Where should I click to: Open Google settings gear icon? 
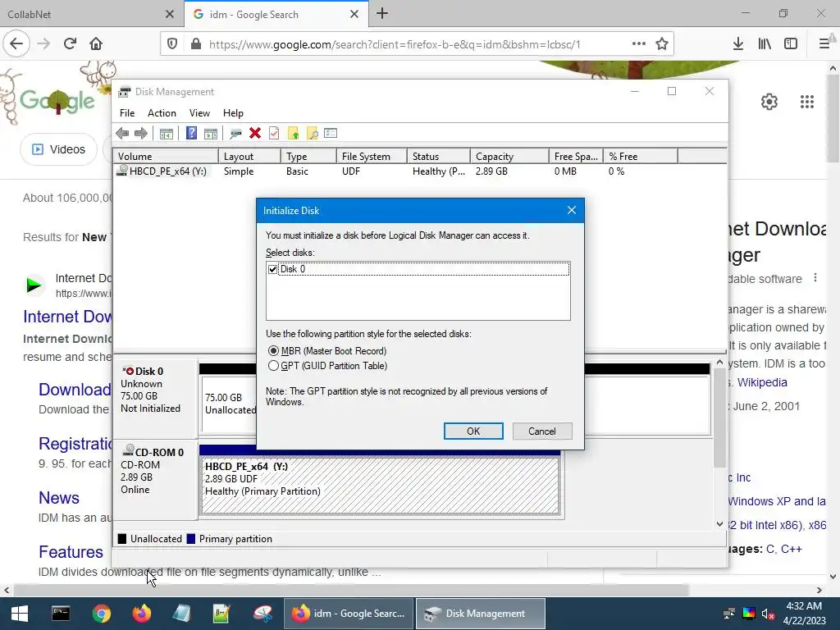tap(769, 101)
